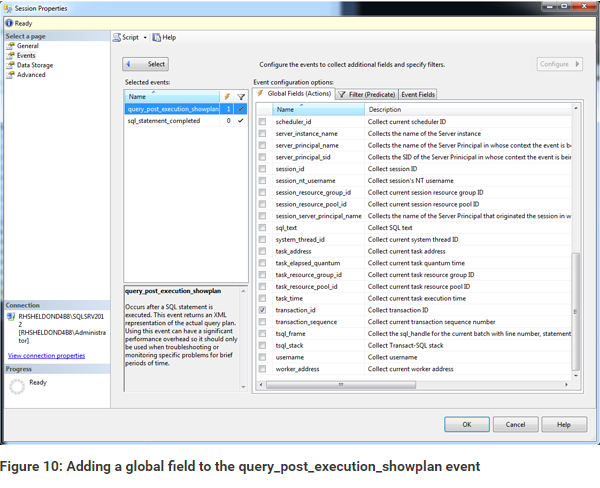600x488 pixels.
Task: Sort selected events by Name column
Action: click(171, 96)
